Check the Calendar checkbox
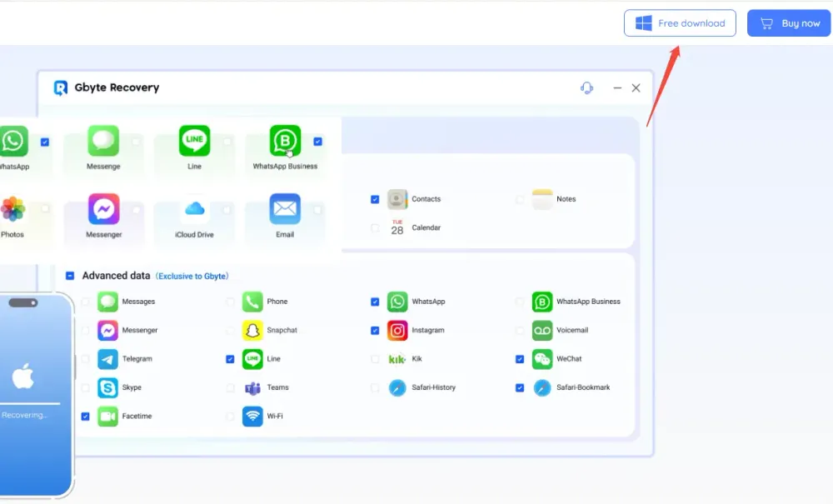Image resolution: width=833 pixels, height=504 pixels. pyautogui.click(x=375, y=227)
